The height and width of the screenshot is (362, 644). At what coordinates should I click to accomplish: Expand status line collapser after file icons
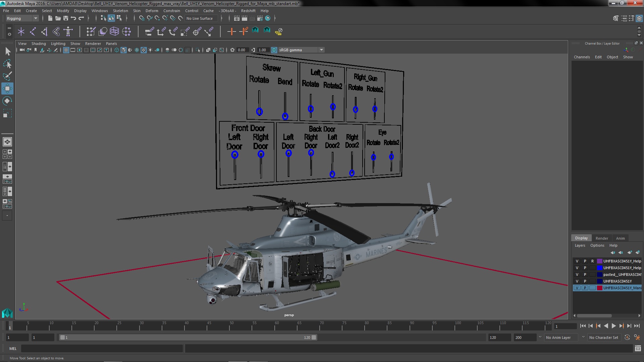pos(89,18)
